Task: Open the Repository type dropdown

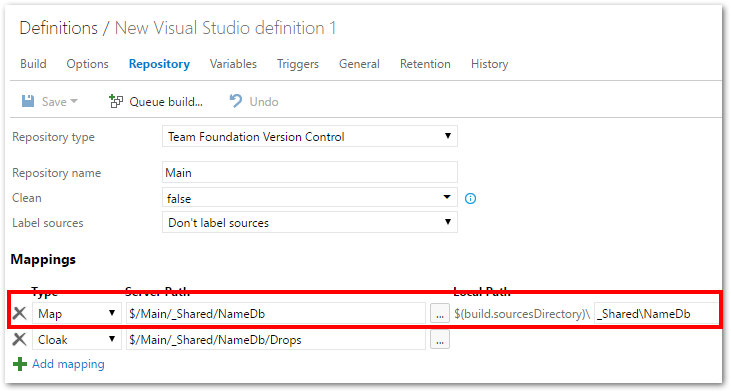Action: point(310,136)
